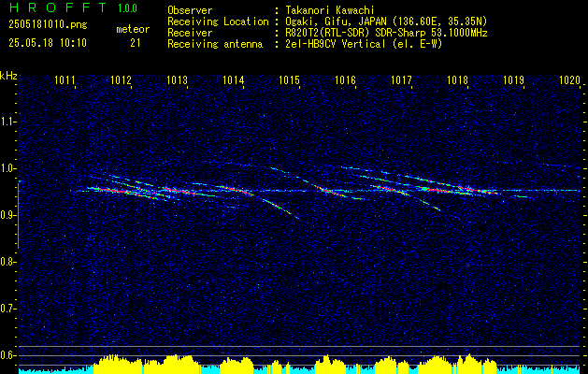Click the 0.6 frequency axis label
The height and width of the screenshot is (374, 588).
click(7, 355)
